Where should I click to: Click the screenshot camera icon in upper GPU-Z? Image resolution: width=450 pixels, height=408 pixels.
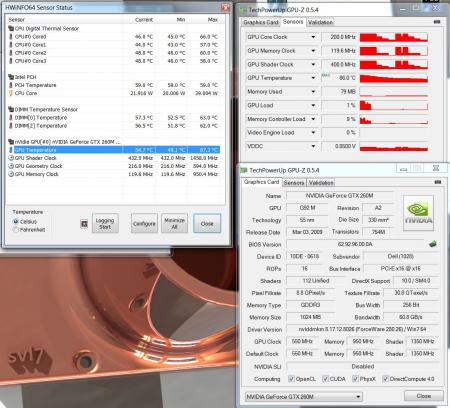437,22
